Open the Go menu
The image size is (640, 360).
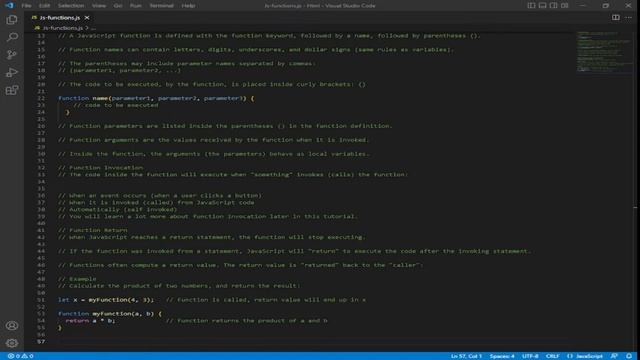click(118, 6)
